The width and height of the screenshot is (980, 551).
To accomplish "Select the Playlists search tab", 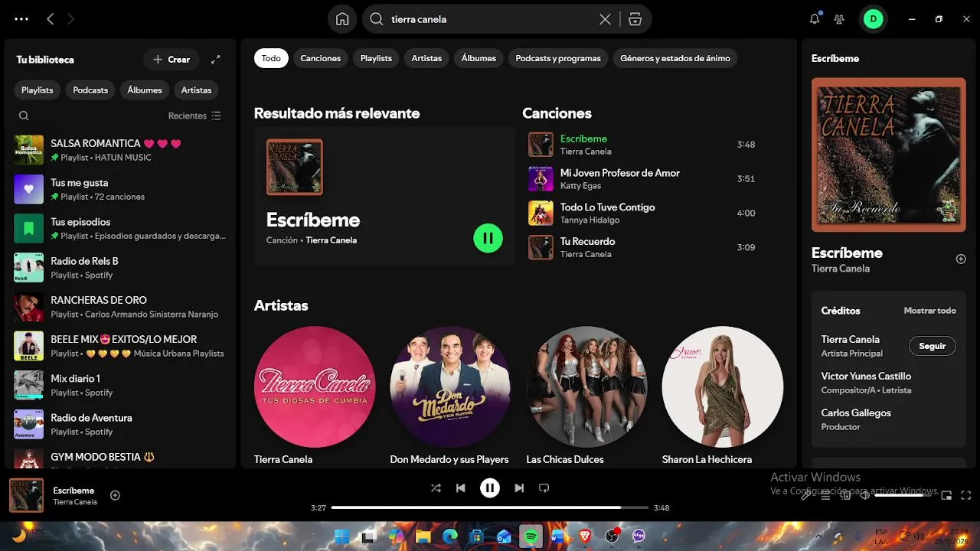I will (376, 58).
